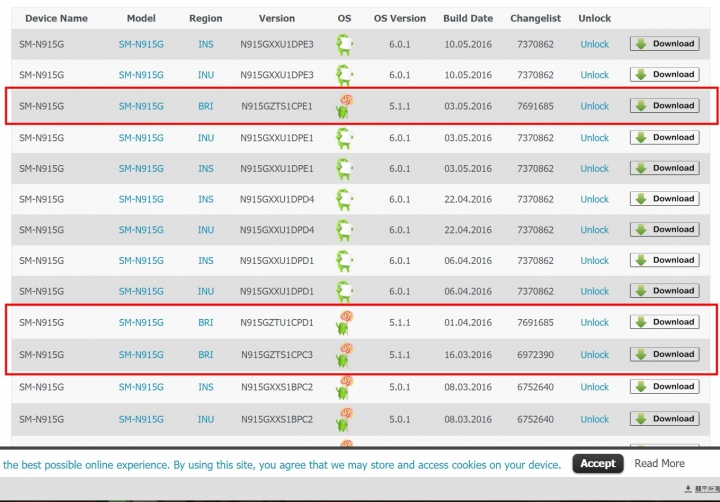Click the Marshmallow OS icon in INS N915GXXU1DPD1 row
Image resolution: width=720 pixels, height=502 pixels.
point(344,261)
